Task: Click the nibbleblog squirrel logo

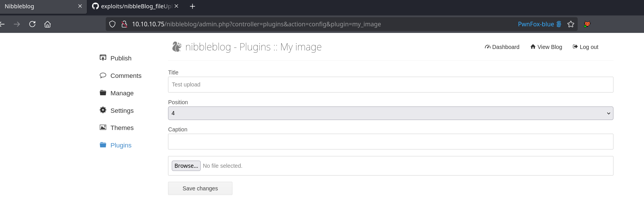Action: [177, 47]
